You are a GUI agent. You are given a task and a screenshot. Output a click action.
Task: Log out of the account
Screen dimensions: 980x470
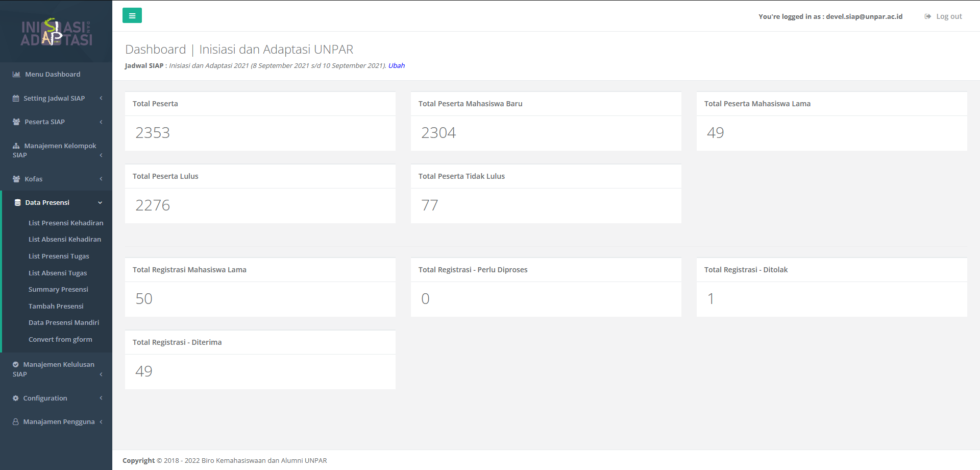coord(943,16)
